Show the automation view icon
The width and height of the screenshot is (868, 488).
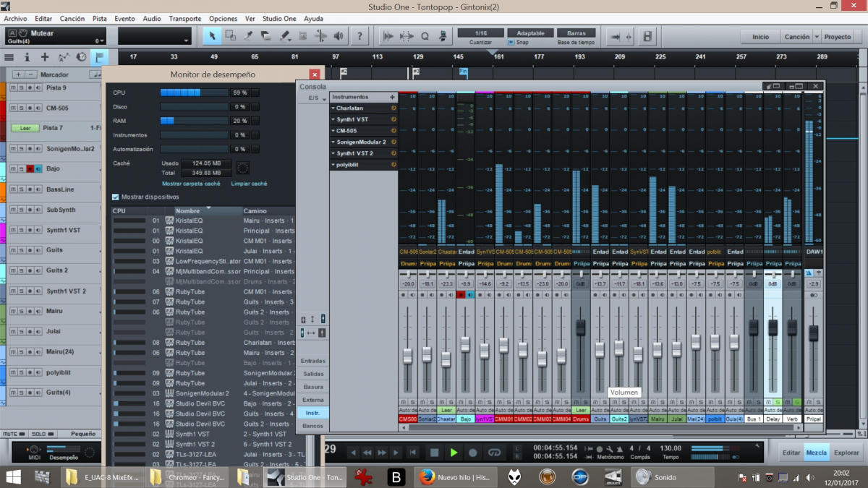(63, 57)
